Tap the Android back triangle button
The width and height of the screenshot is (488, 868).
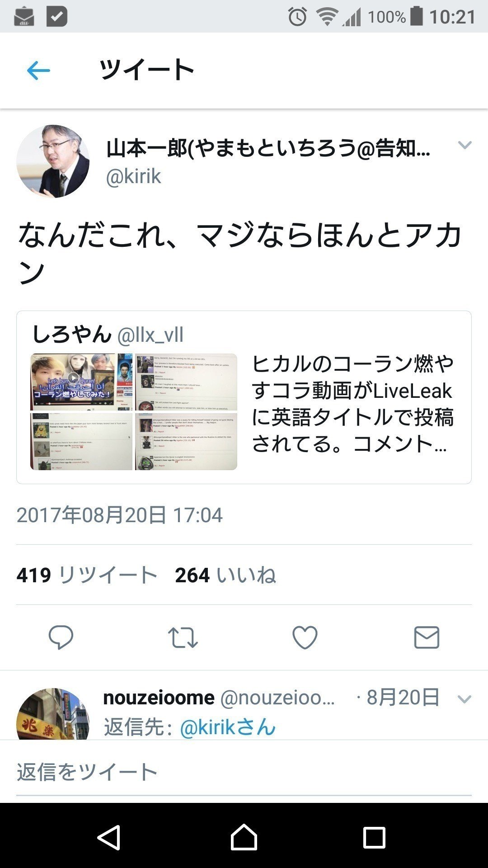pyautogui.click(x=109, y=838)
